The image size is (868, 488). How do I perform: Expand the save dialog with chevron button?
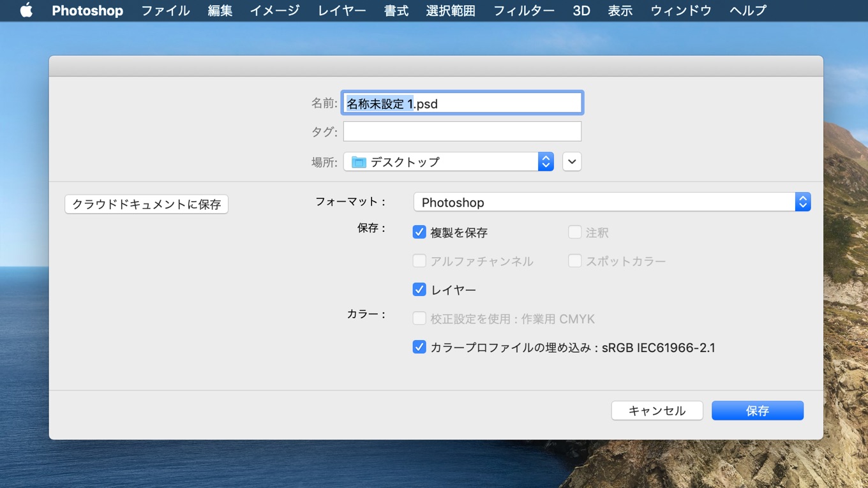(x=572, y=162)
